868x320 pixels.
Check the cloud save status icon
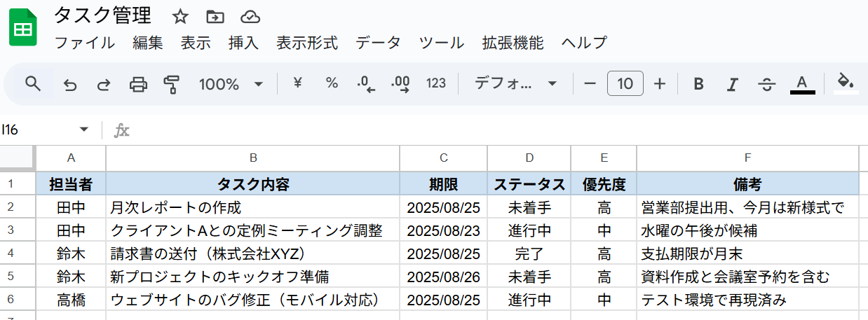(x=250, y=16)
